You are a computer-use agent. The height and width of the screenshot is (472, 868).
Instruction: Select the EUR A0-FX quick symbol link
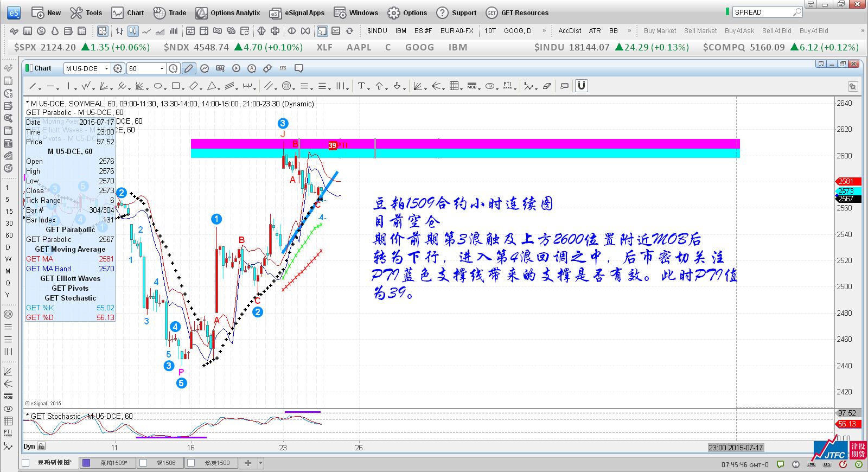coord(457,31)
